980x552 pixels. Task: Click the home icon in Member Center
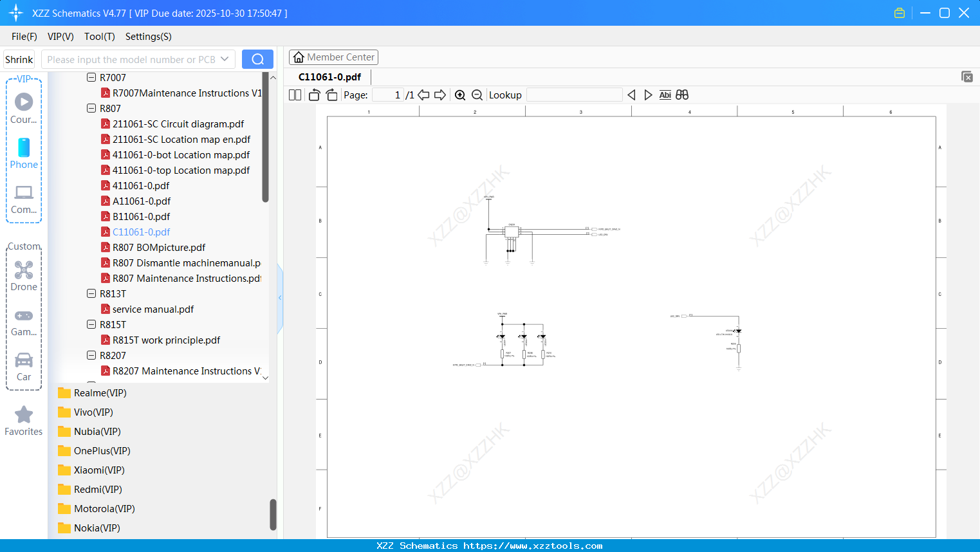299,57
